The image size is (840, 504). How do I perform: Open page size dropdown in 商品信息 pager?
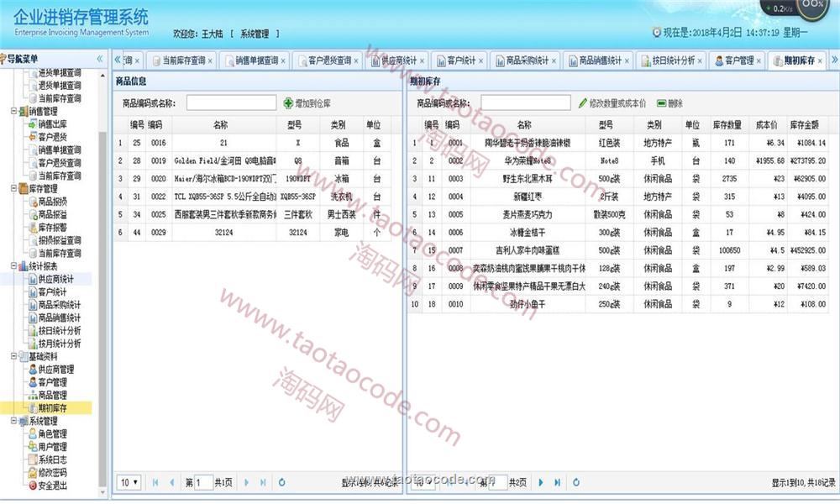[x=129, y=482]
